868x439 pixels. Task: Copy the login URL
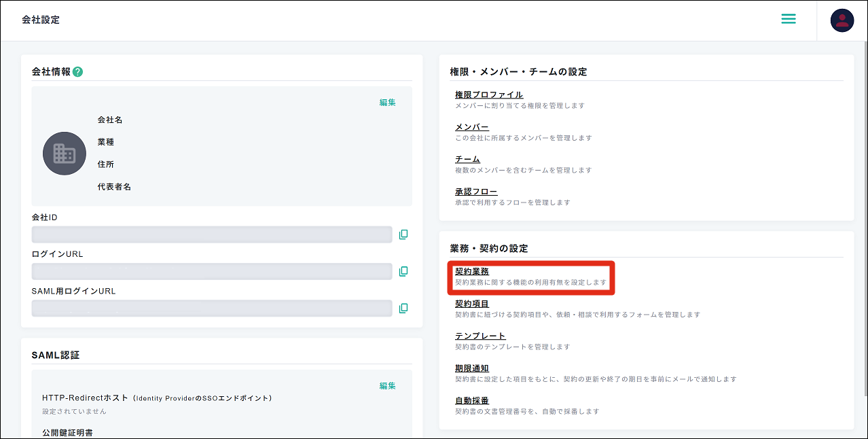403,271
